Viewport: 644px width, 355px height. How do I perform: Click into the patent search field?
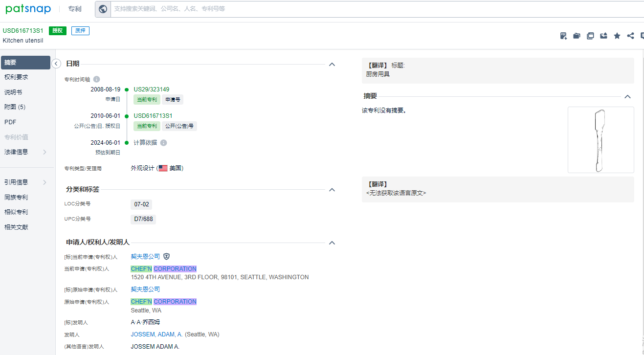(x=377, y=9)
